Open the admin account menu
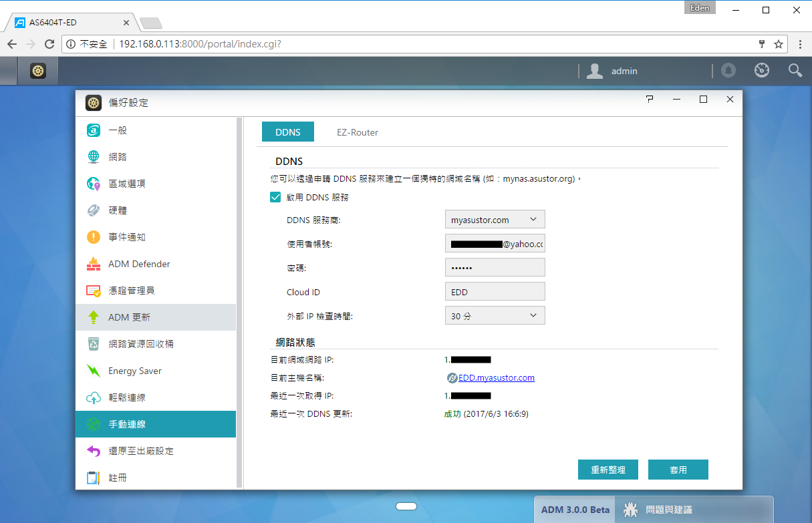The image size is (812, 523). click(624, 71)
